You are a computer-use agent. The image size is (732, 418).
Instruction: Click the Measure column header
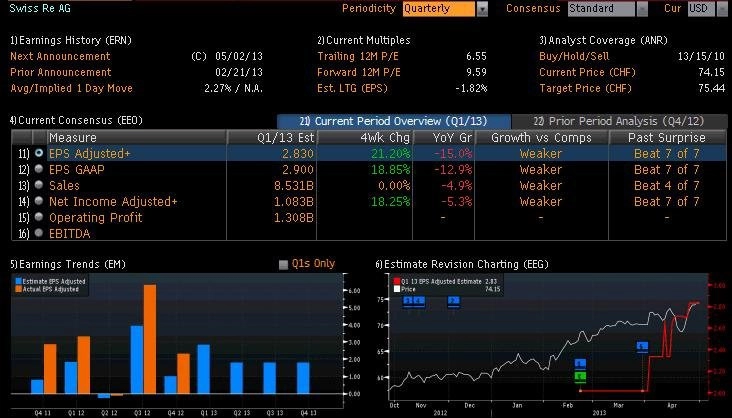pyautogui.click(x=137, y=138)
